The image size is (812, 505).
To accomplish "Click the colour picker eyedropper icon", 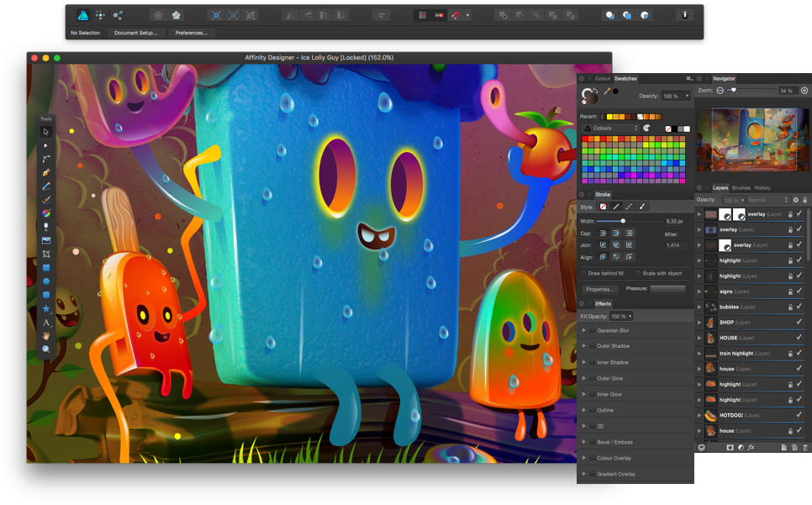I will 606,92.
